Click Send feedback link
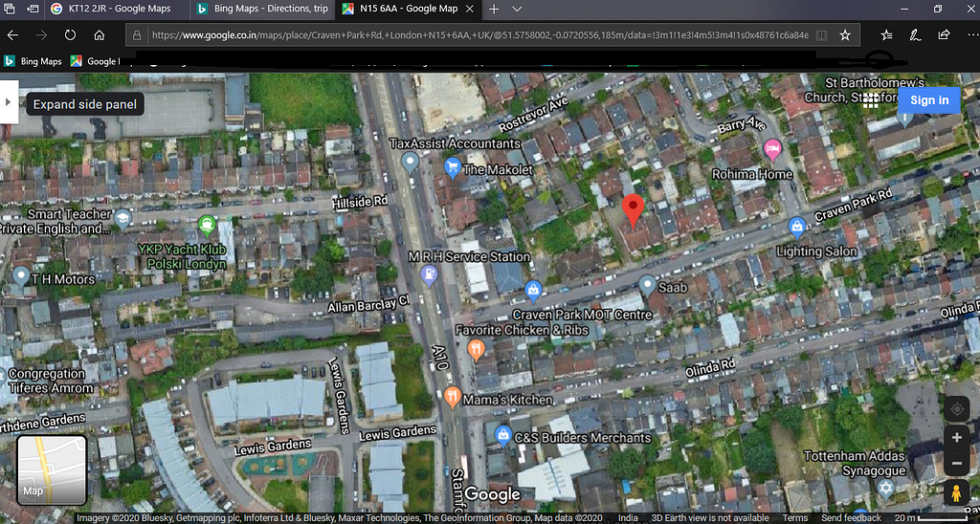The image size is (980, 524). click(851, 517)
